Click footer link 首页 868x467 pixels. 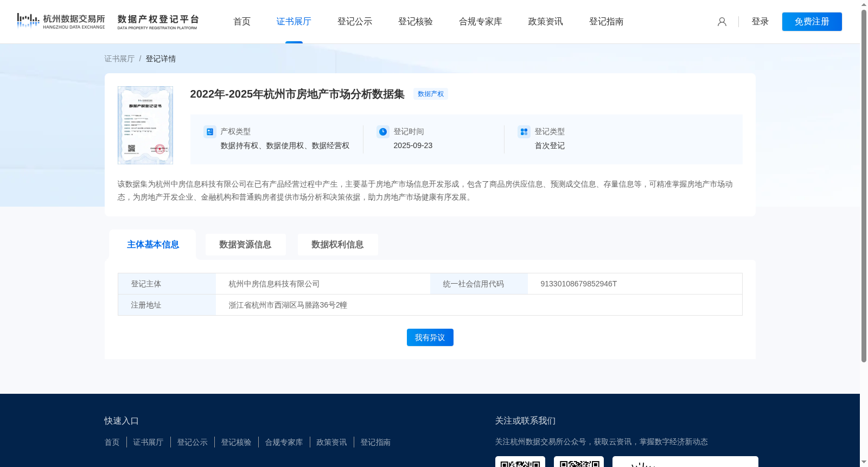click(x=112, y=442)
